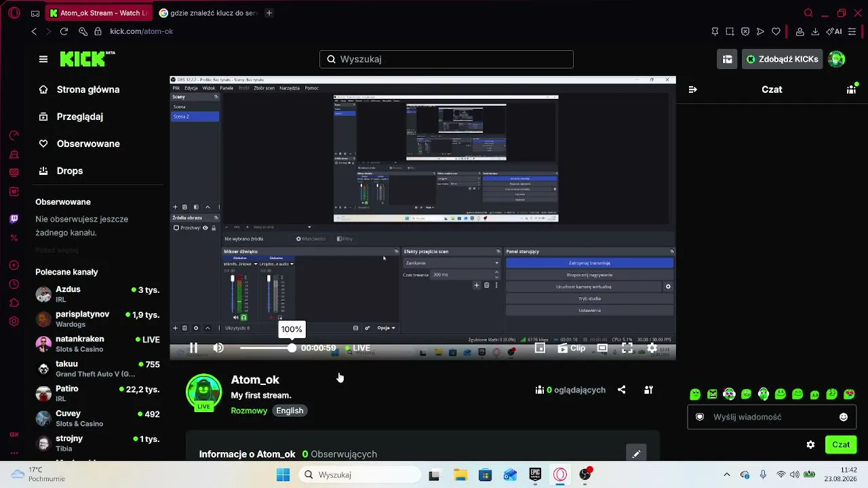The height and width of the screenshot is (488, 868).
Task: Open the takuu channel
Action: point(98,369)
